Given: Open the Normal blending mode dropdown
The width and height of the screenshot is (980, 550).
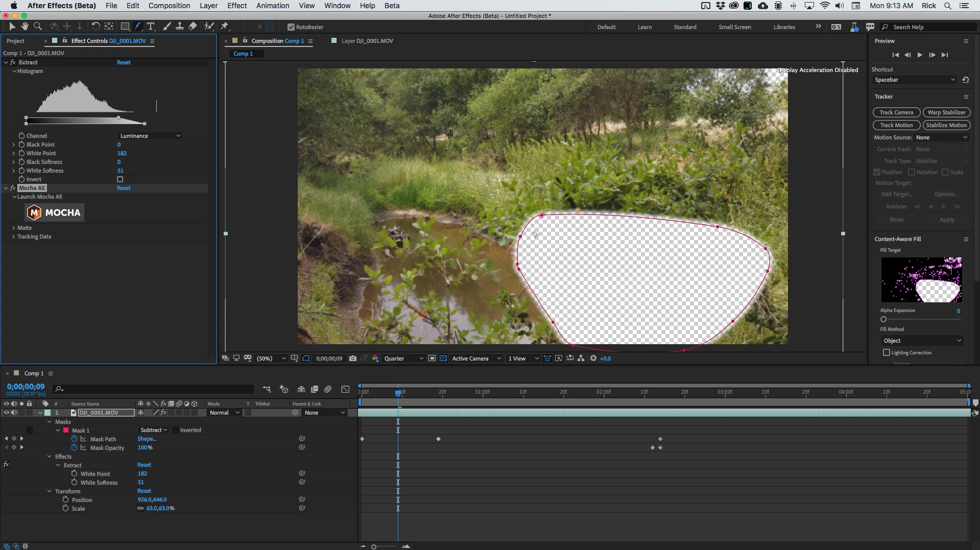Looking at the screenshot, I should click(224, 413).
